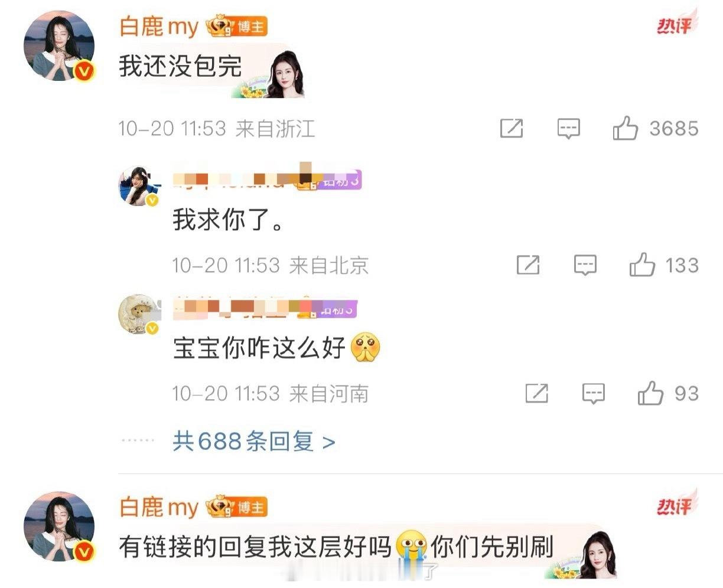Tap the 博主 crown badge at top
This screenshot has width=723, height=588.
(236, 27)
